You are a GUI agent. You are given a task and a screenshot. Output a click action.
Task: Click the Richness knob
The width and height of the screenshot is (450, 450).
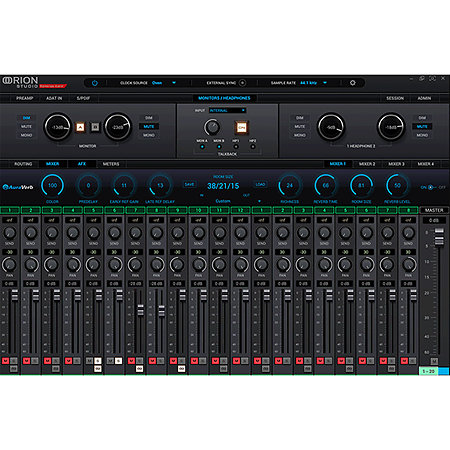coord(289,185)
